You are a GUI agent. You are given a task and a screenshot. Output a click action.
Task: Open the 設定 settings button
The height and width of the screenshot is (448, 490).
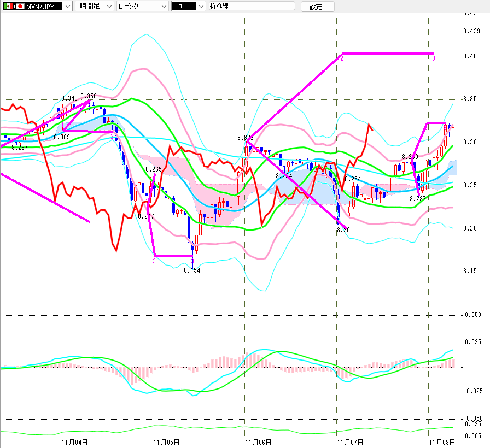pos(317,7)
